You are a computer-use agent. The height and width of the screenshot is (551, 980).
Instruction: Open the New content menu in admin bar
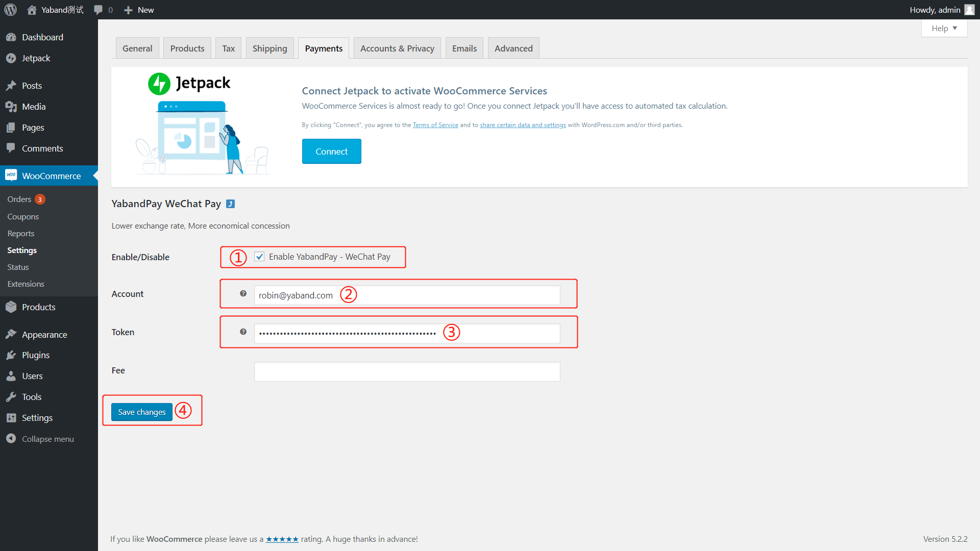coord(139,10)
